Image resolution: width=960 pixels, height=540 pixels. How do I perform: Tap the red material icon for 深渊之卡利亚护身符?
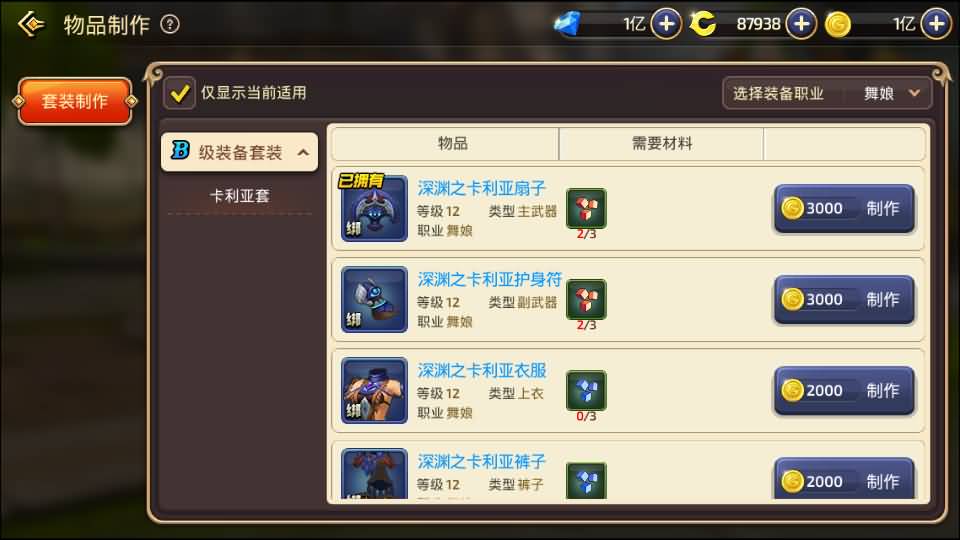586,299
